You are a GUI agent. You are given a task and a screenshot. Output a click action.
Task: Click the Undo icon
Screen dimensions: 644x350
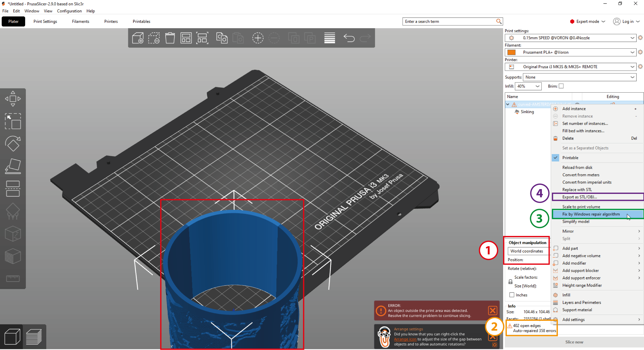click(349, 38)
